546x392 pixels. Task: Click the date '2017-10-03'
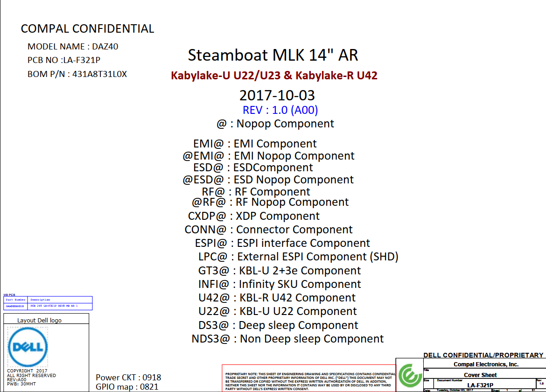click(277, 95)
